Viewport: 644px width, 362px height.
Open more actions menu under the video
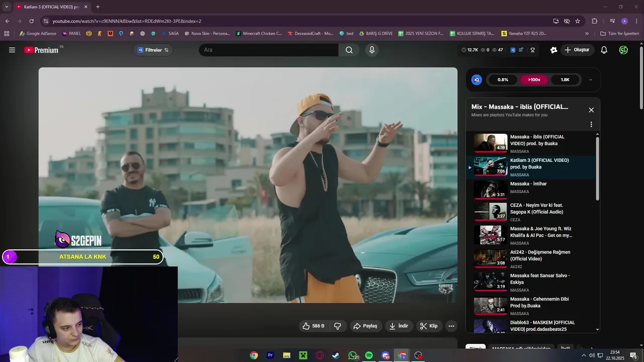[451, 326]
